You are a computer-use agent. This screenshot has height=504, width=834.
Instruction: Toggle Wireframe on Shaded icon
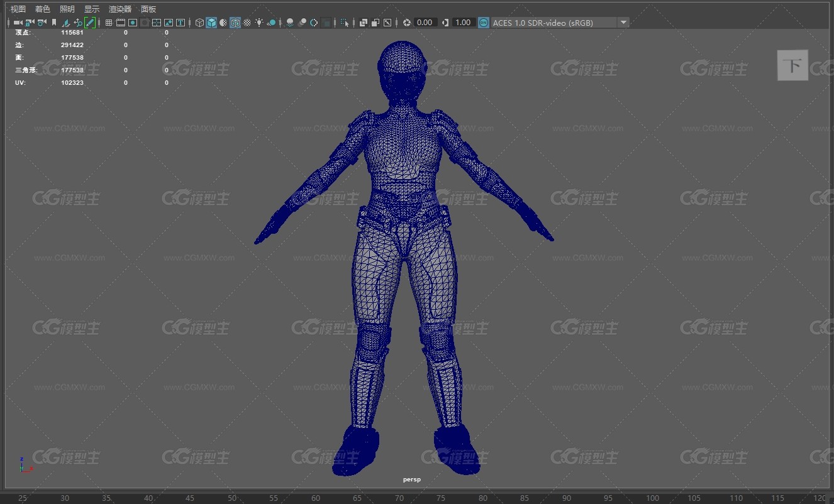pyautogui.click(x=235, y=23)
